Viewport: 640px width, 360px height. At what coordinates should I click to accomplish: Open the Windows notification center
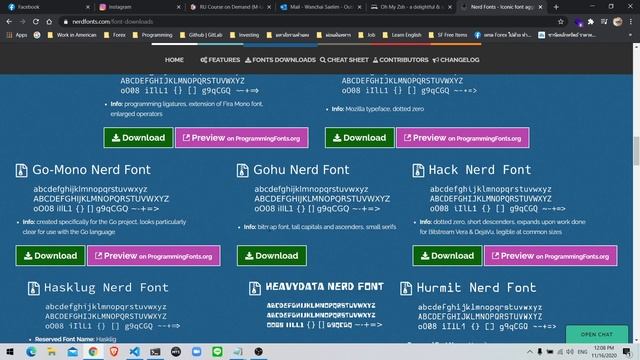pos(627,351)
